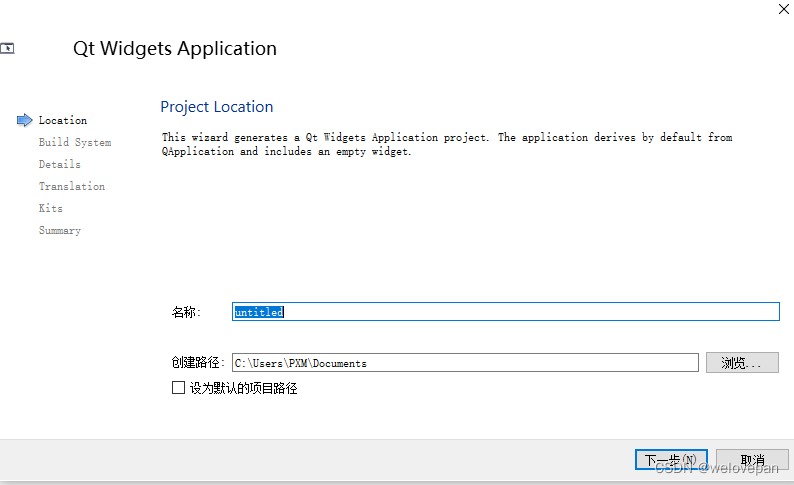Click the creation path field with C:\Users\PXM\Documents
This screenshot has height=485, width=794.
pyautogui.click(x=465, y=362)
